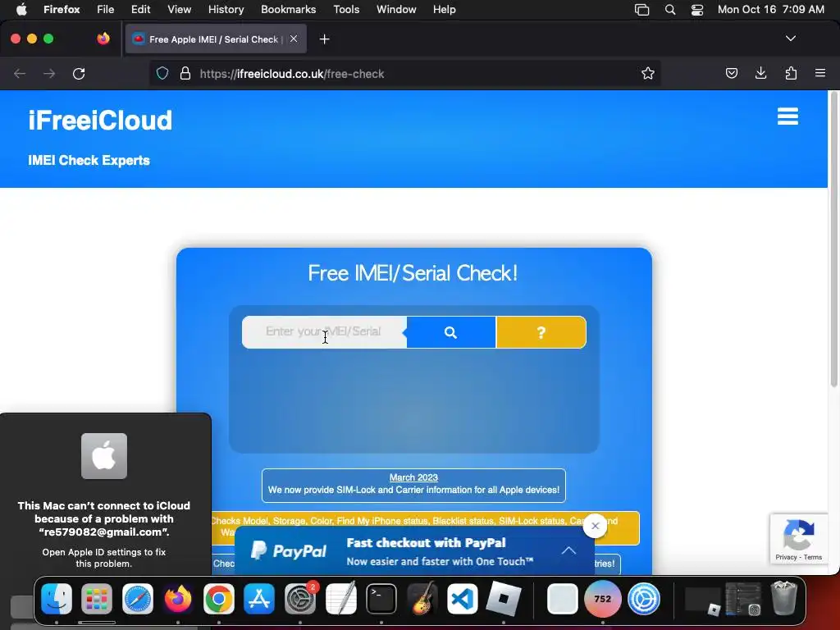Open the Firefox extensions menu
This screenshot has height=630, width=840.
pyautogui.click(x=791, y=73)
